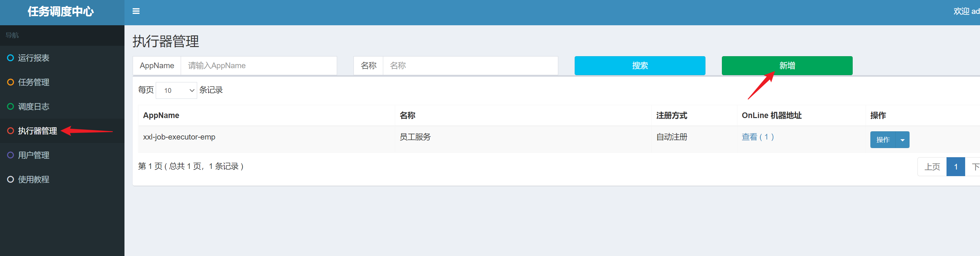Click the green circle icon beside 调度日志
The height and width of the screenshot is (256, 980).
(11, 106)
